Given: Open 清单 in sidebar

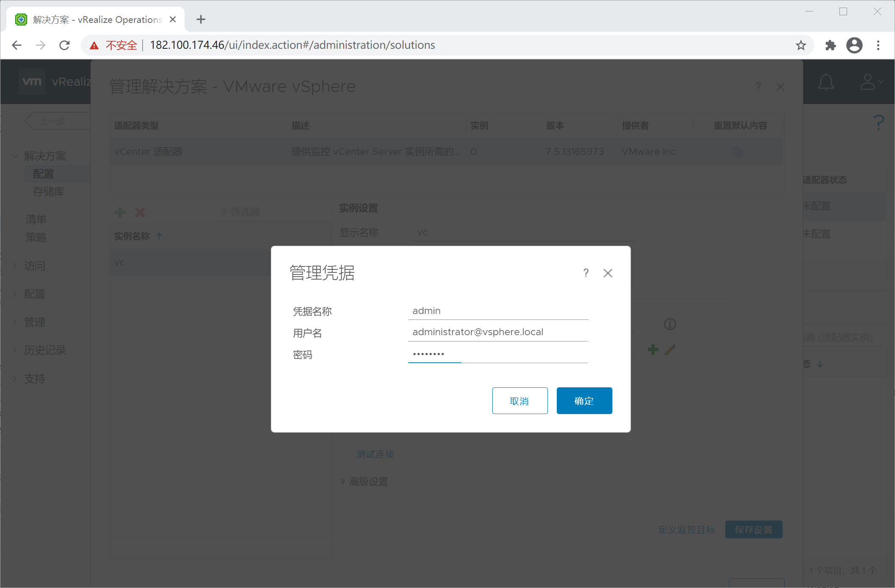Looking at the screenshot, I should 36,219.
